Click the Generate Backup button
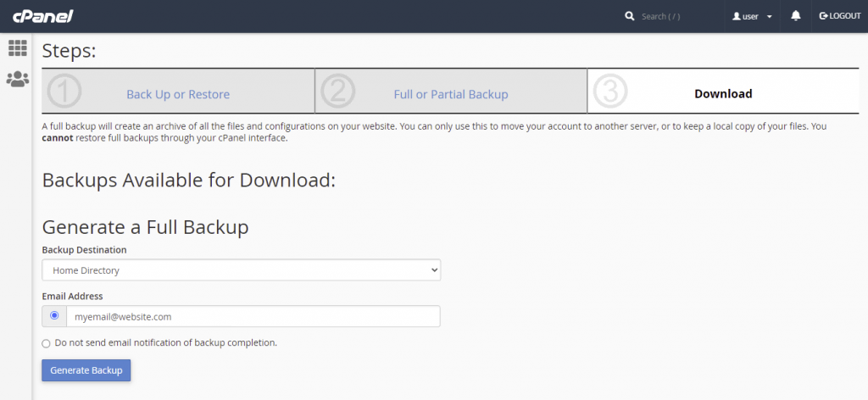This screenshot has height=400, width=868. tap(86, 370)
